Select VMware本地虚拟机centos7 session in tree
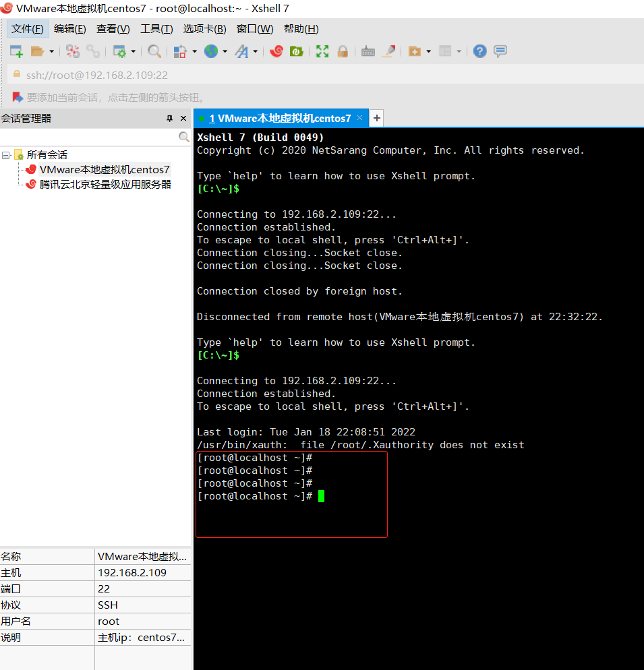Screen dimensions: 644x670 (x=105, y=170)
